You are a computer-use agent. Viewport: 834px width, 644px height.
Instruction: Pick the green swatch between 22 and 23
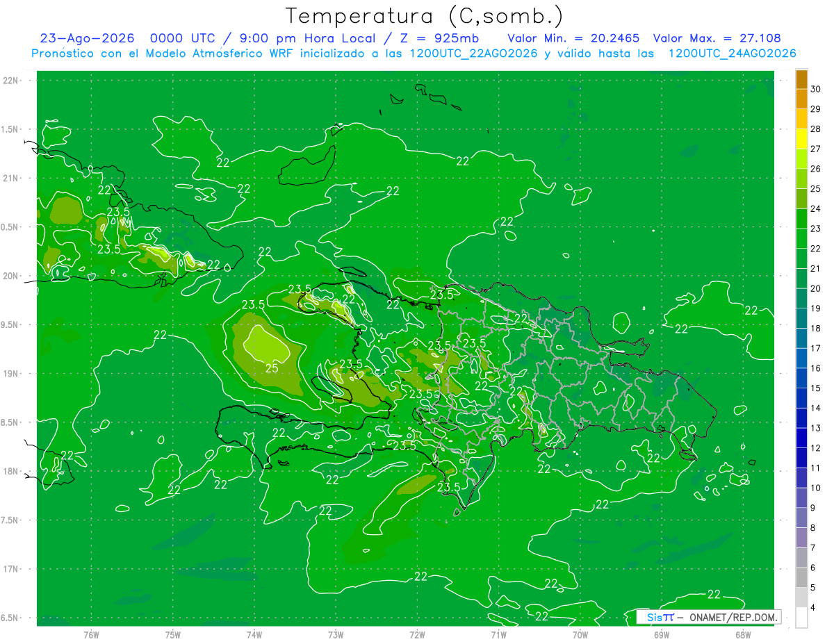click(801, 239)
